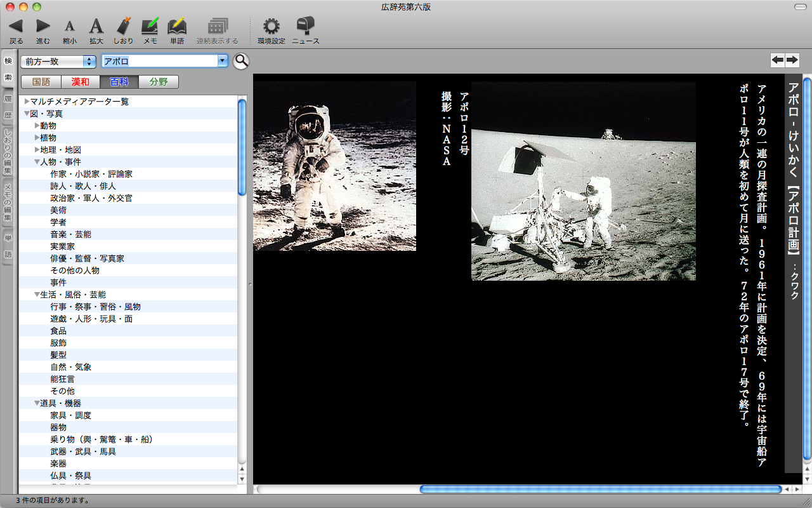Screen dimensions: 812x508
Task: Open the ニュース mailbox icon
Action: 306,26
